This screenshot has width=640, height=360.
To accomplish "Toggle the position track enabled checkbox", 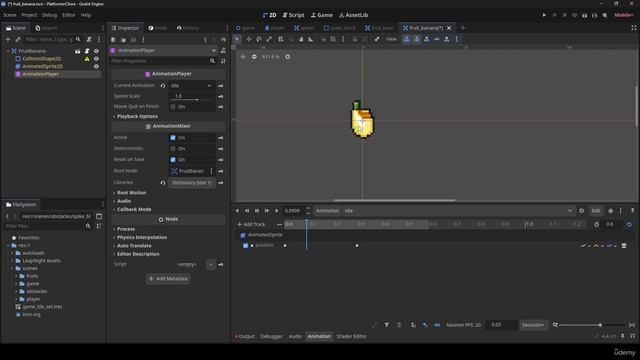I will click(x=245, y=246).
